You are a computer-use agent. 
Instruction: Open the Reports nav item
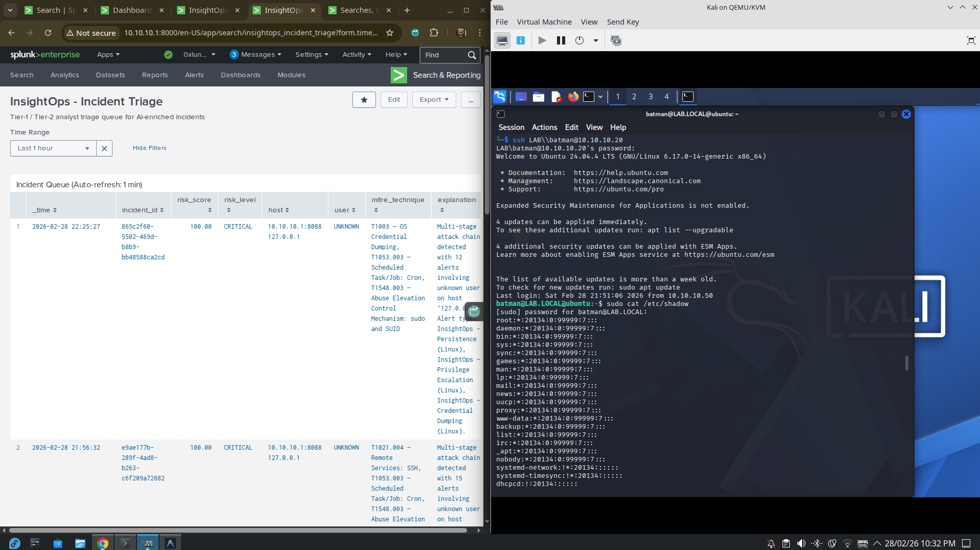tap(155, 75)
